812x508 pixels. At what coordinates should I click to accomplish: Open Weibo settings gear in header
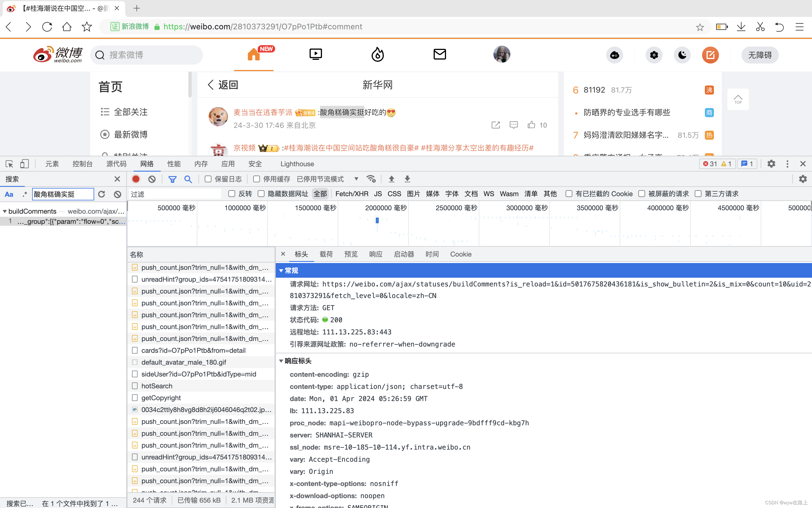pyautogui.click(x=654, y=55)
